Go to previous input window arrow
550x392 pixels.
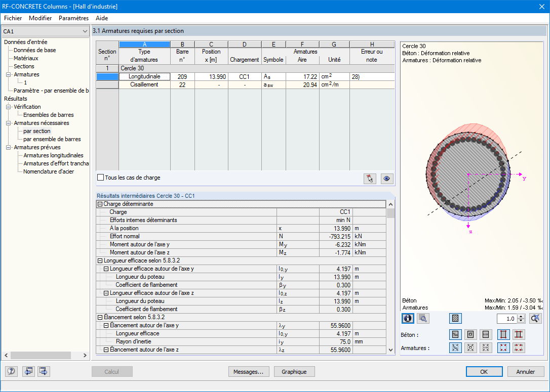tap(28, 371)
